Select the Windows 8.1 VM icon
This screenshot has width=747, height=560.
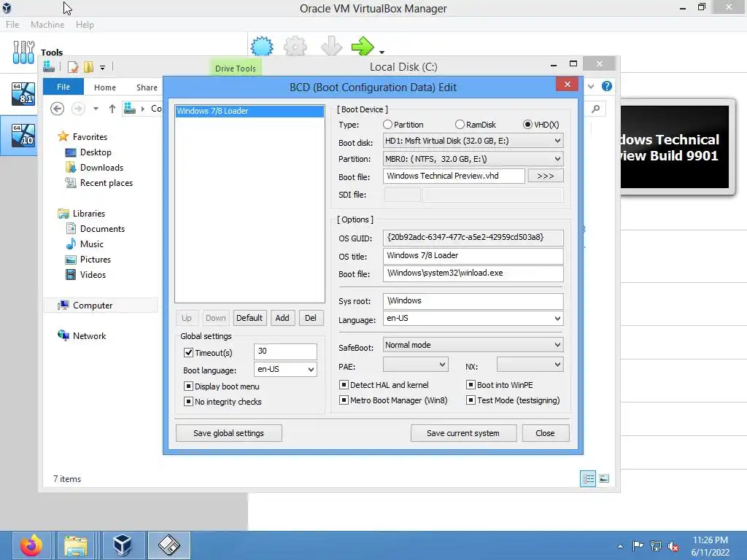click(x=23, y=94)
